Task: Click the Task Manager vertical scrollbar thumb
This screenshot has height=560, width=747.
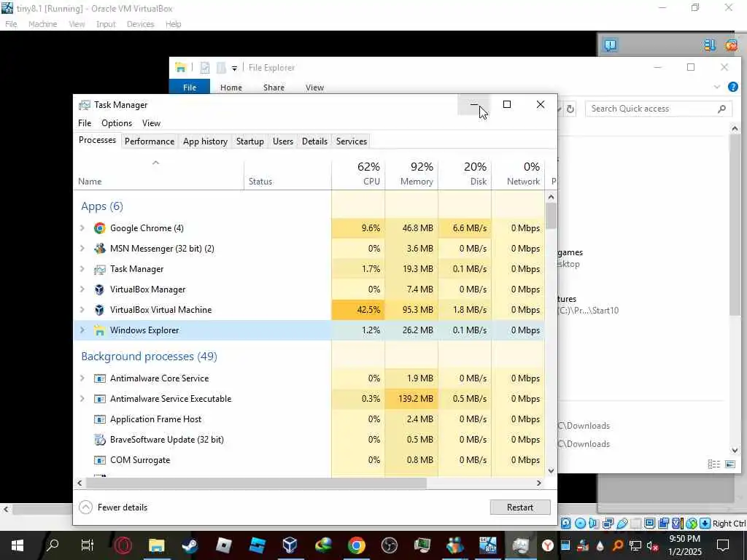Action: click(x=551, y=216)
